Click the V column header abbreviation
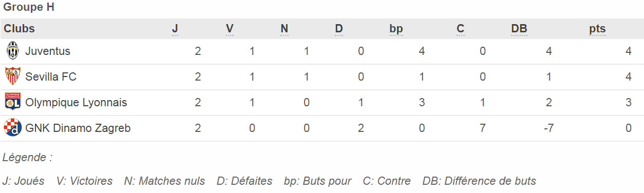 [230, 29]
